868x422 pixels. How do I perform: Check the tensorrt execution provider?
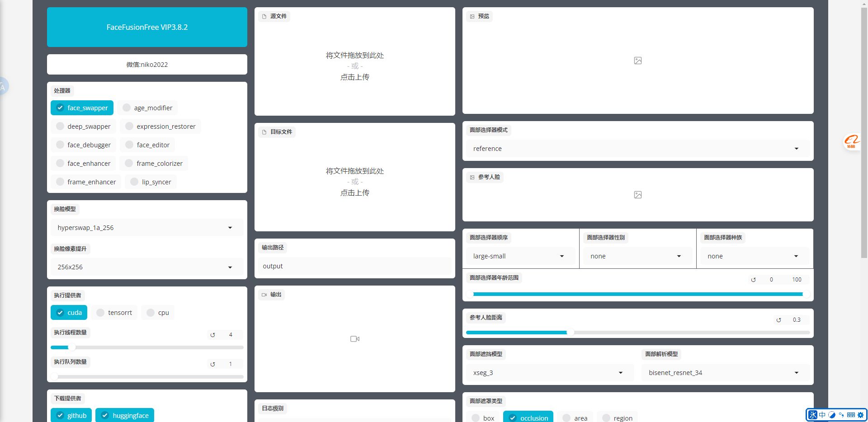[114, 313]
